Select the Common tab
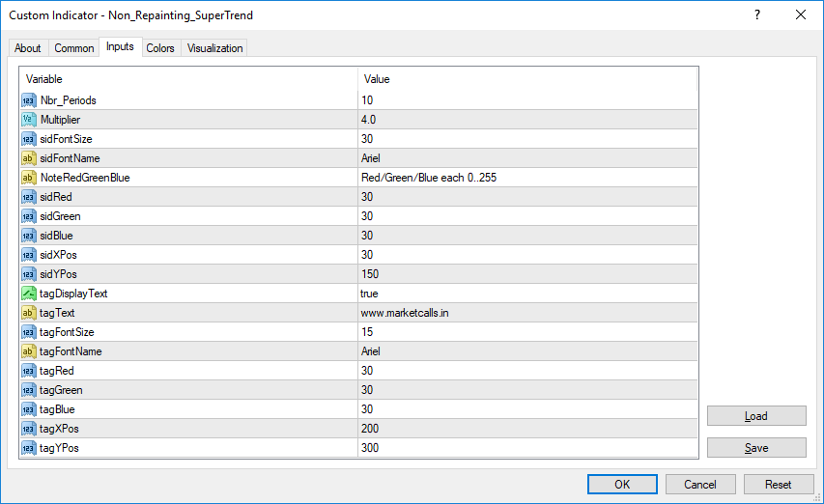 click(x=74, y=48)
